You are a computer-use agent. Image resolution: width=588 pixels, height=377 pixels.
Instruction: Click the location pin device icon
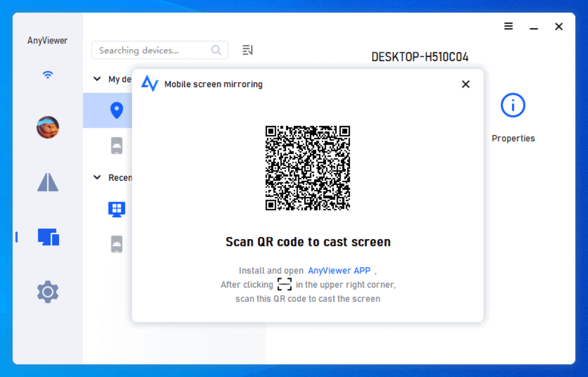[x=116, y=110]
